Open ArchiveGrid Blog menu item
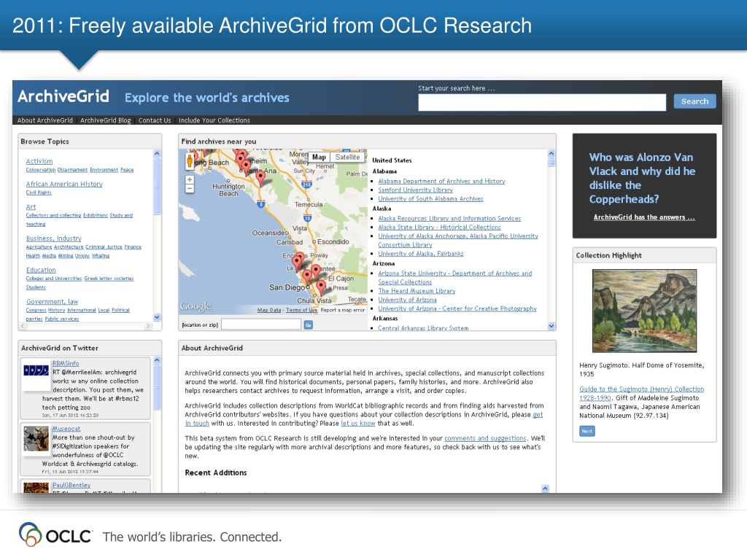The height and width of the screenshot is (560, 747). [x=105, y=120]
